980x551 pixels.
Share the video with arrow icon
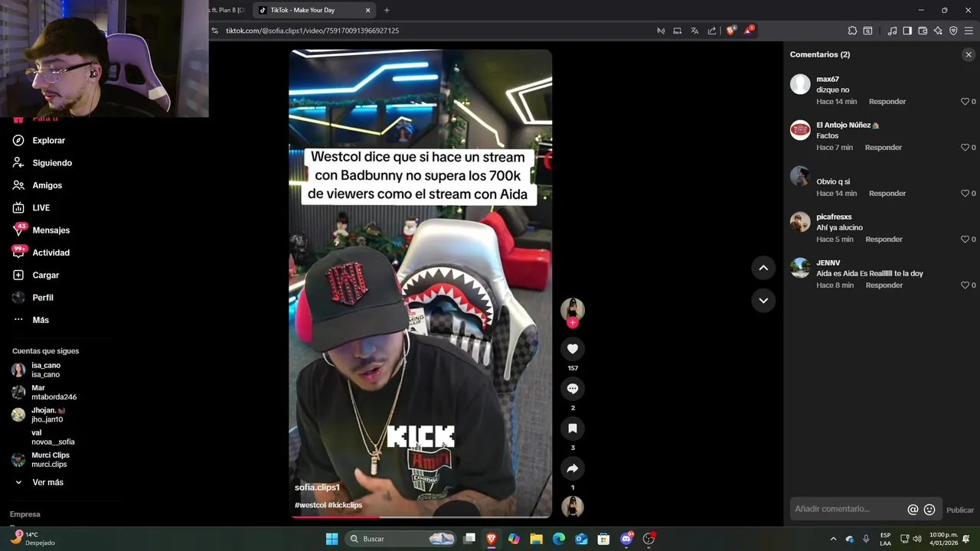coord(573,468)
